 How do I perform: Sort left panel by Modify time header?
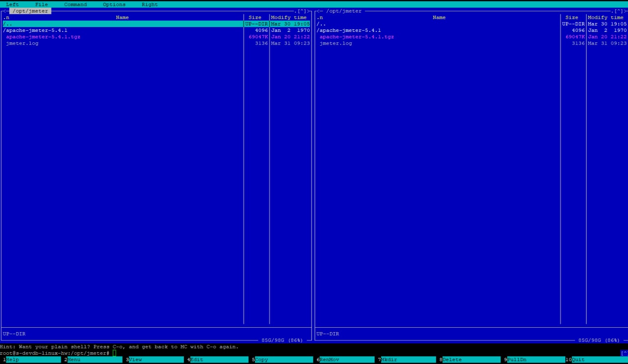(x=289, y=18)
